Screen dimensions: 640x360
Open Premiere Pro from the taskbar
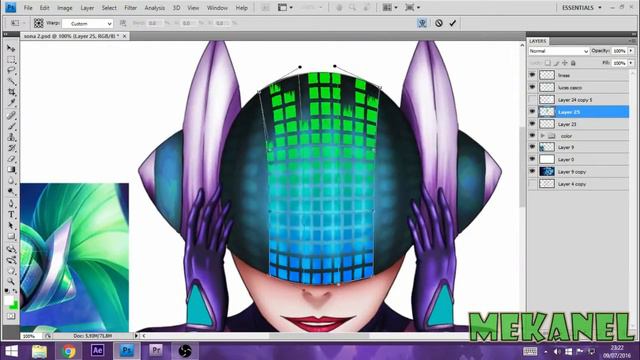click(x=156, y=351)
